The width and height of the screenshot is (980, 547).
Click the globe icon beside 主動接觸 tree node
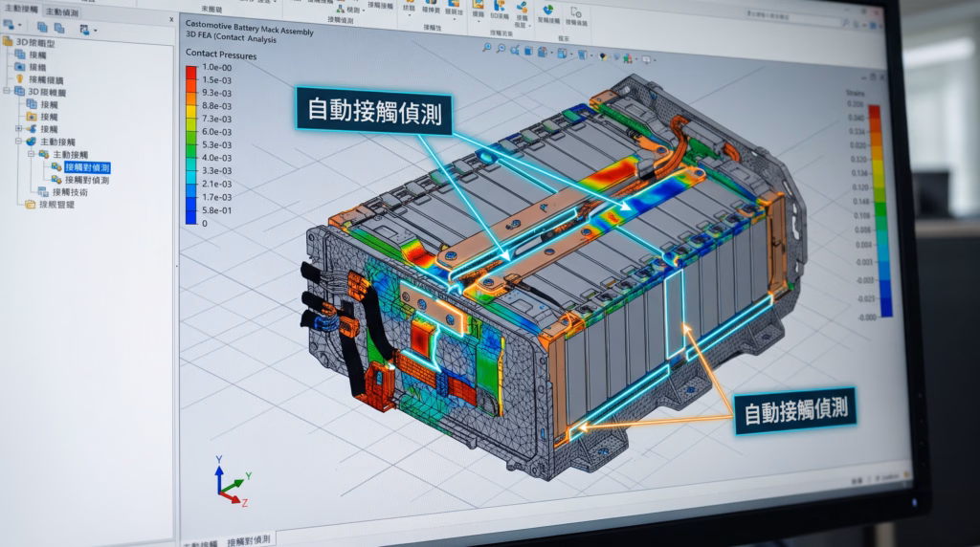click(31, 142)
